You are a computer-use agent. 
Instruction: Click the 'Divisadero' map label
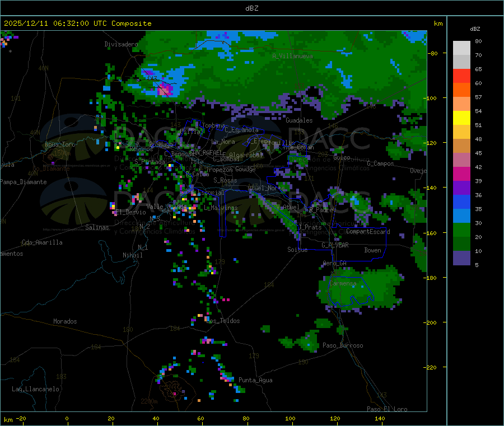(x=121, y=44)
